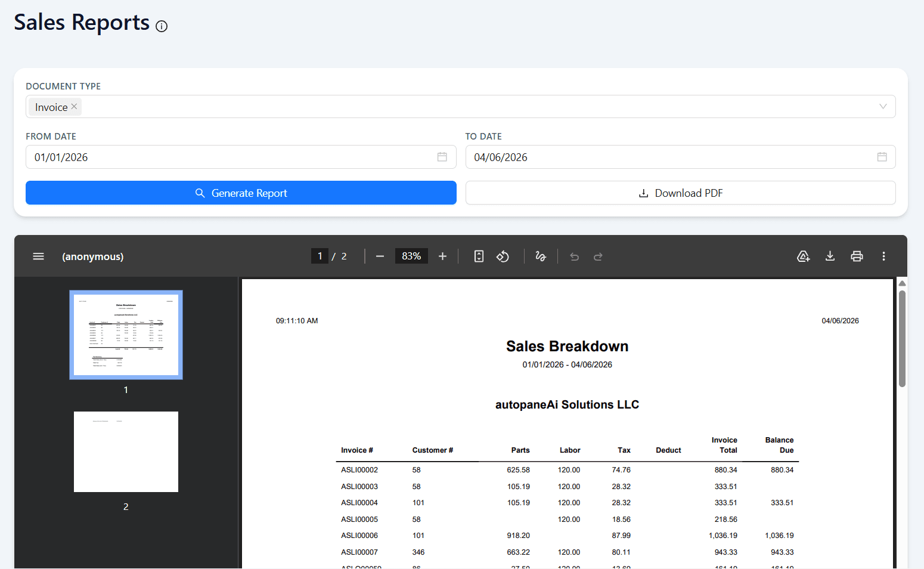Screen dimensions: 924x569
Task: Remove the Invoice tag from Document Type
Action: click(74, 107)
